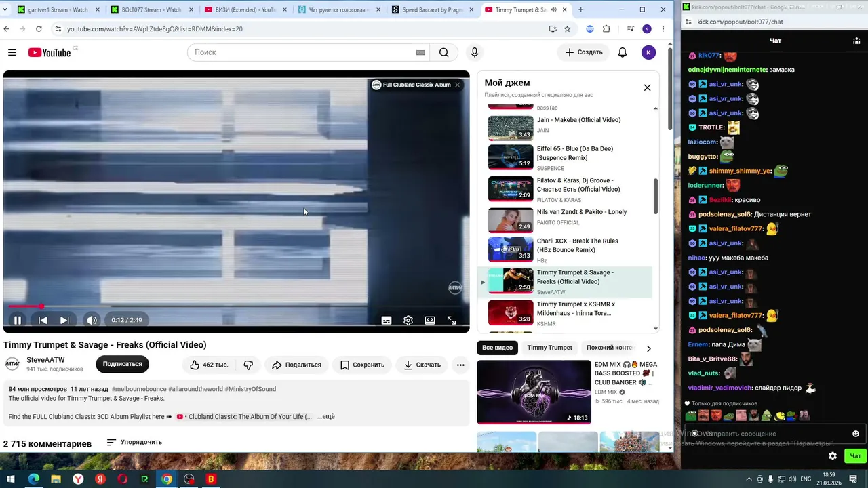
Task: Open Chrome media controls icon
Action: click(630, 29)
